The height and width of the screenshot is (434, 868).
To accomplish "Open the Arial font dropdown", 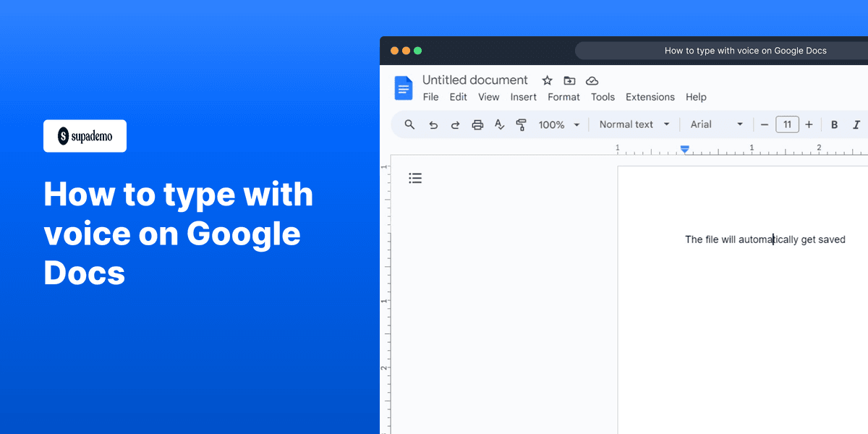I will pos(716,124).
